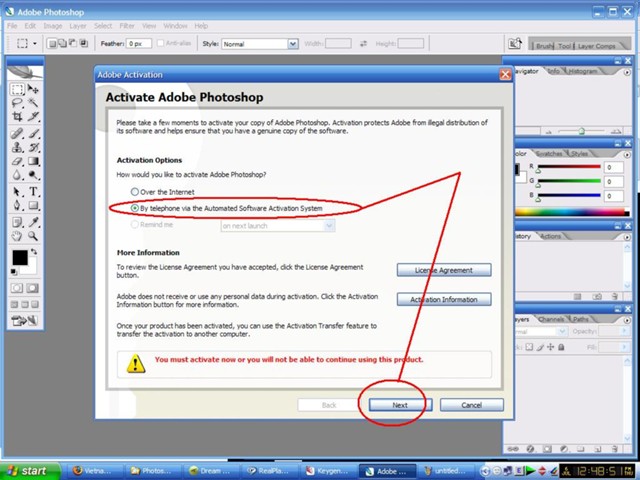
Task: Select the Move tool
Action: pyautogui.click(x=33, y=89)
